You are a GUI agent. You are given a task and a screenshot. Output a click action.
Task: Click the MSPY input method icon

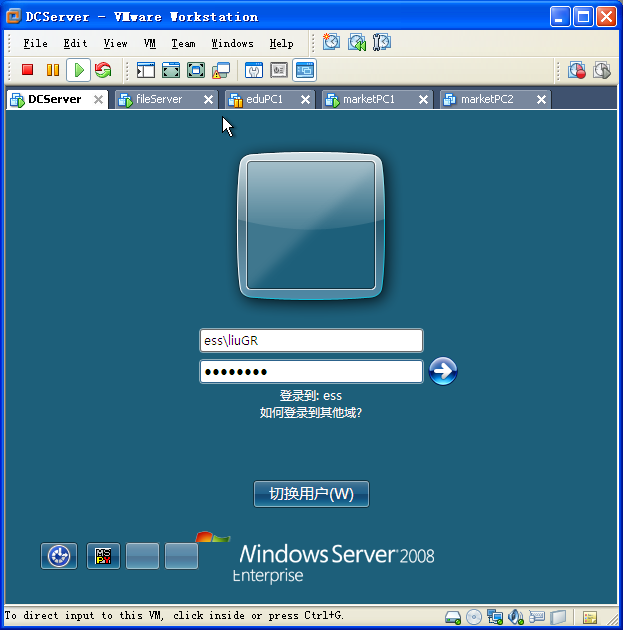point(103,556)
